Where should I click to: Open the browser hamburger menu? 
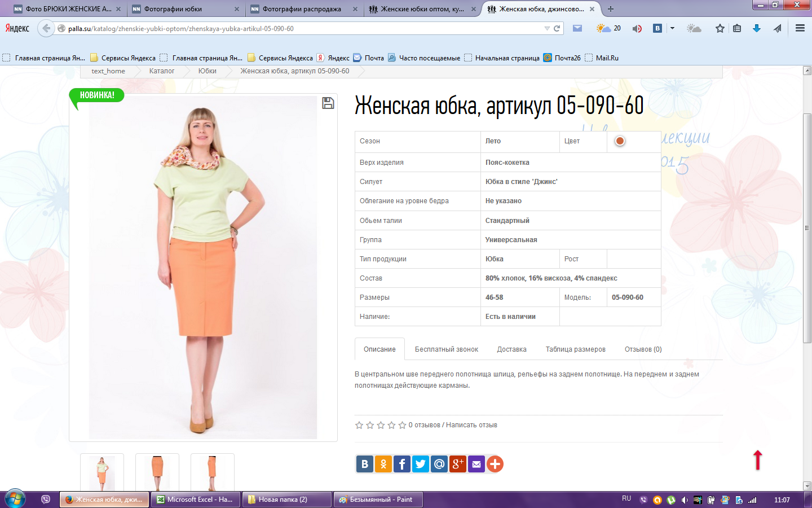pyautogui.click(x=800, y=28)
